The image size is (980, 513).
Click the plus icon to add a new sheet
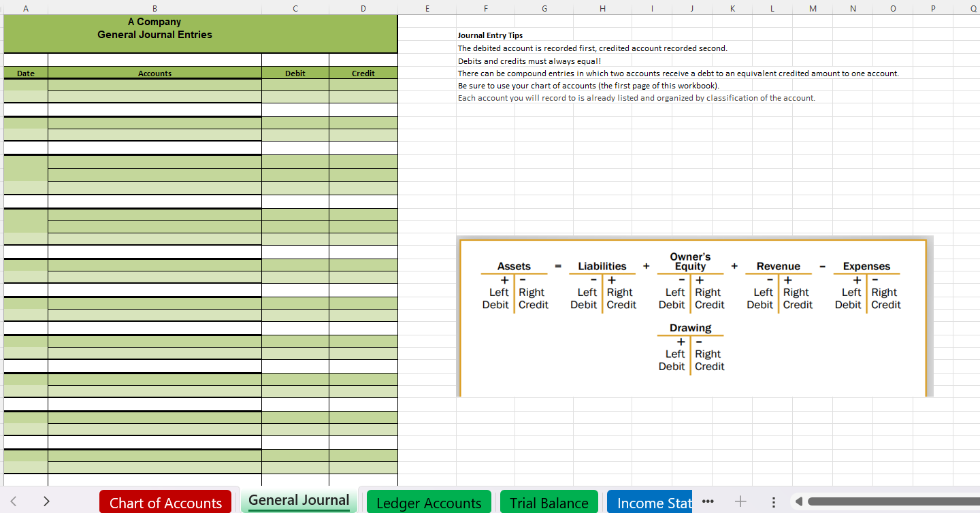click(740, 501)
